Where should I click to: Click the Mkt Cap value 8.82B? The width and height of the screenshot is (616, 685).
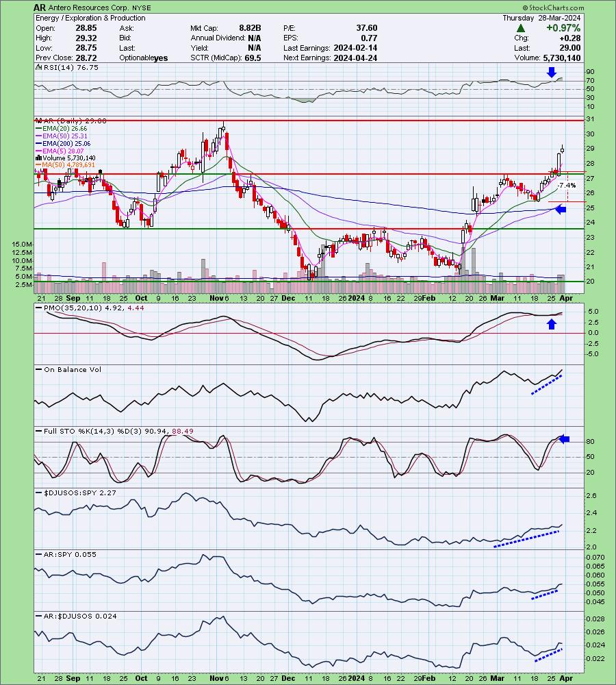250,28
